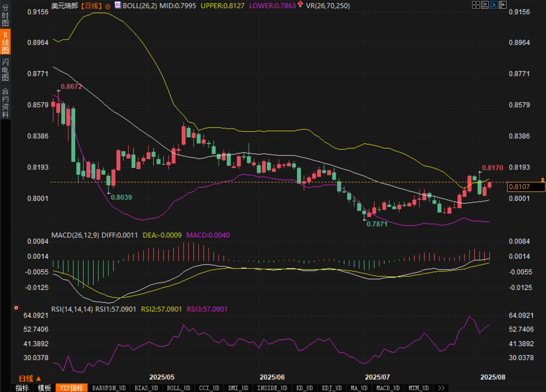Open the 合约资料 side tab
Viewport: 546px width, 392px height.
click(5, 102)
